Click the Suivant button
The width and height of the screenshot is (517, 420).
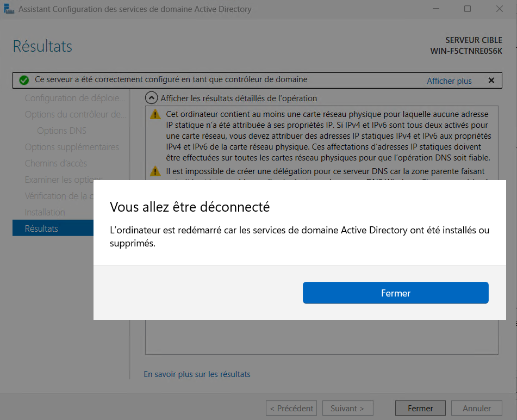tap(347, 408)
